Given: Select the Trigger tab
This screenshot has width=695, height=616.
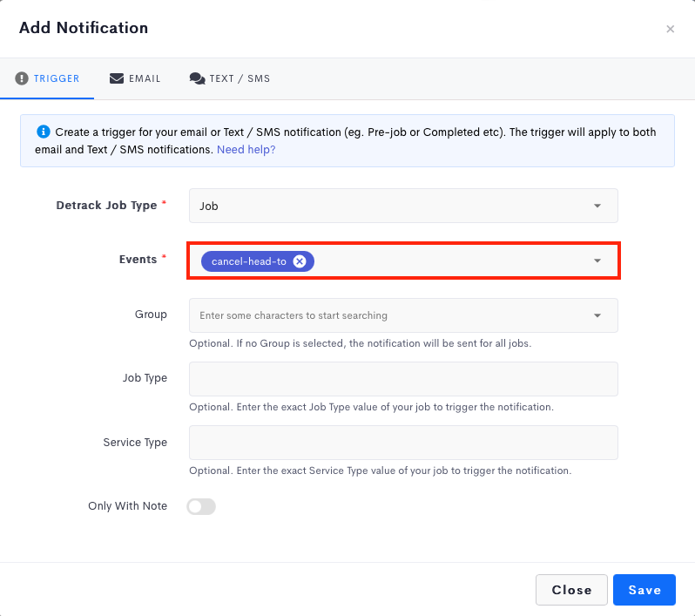Looking at the screenshot, I should (47, 78).
